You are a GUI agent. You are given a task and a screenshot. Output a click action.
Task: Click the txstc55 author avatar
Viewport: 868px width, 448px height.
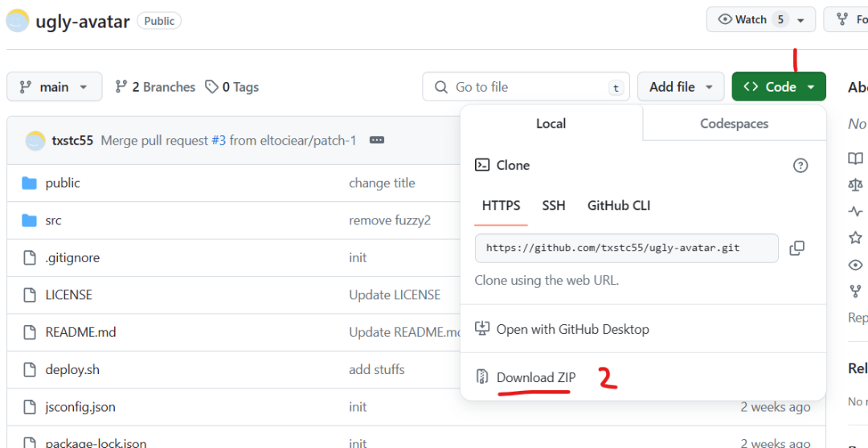coord(35,141)
